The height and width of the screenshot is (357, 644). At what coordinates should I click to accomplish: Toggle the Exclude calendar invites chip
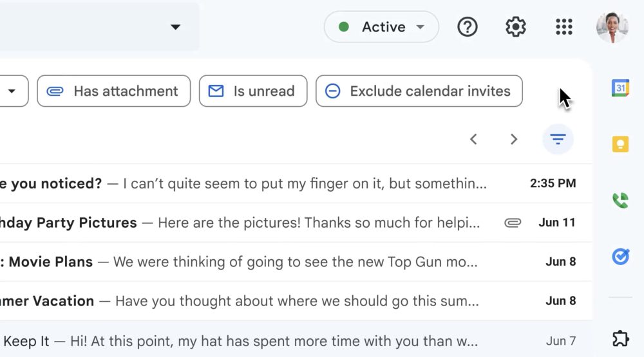(419, 91)
